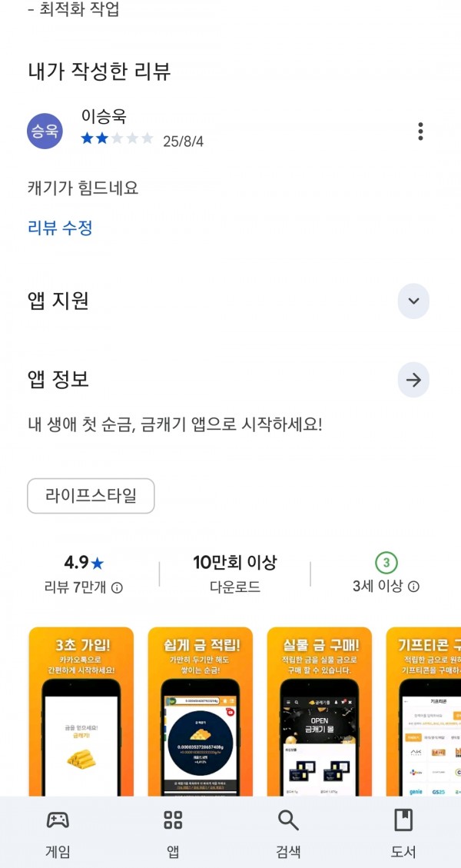The height and width of the screenshot is (868, 461).
Task: Tap the info icon beside 3세 이상
Action: tap(413, 587)
